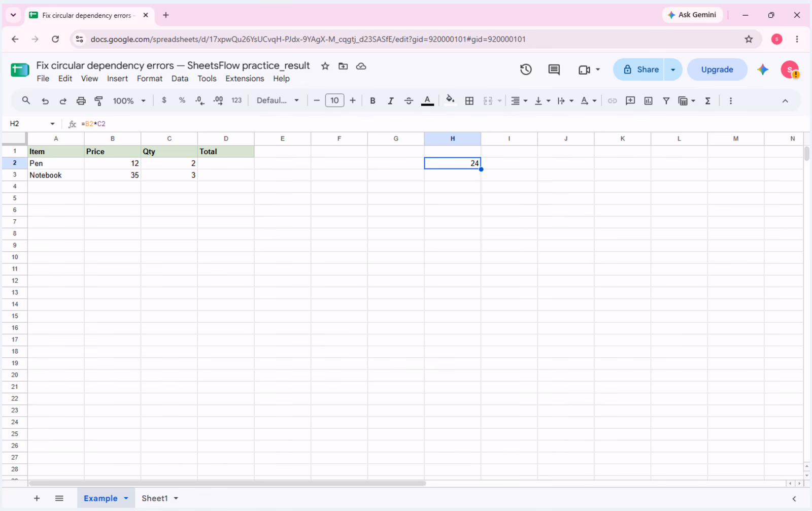This screenshot has height=511, width=812.
Task: Click the Name Box showing H2
Action: tap(31, 124)
